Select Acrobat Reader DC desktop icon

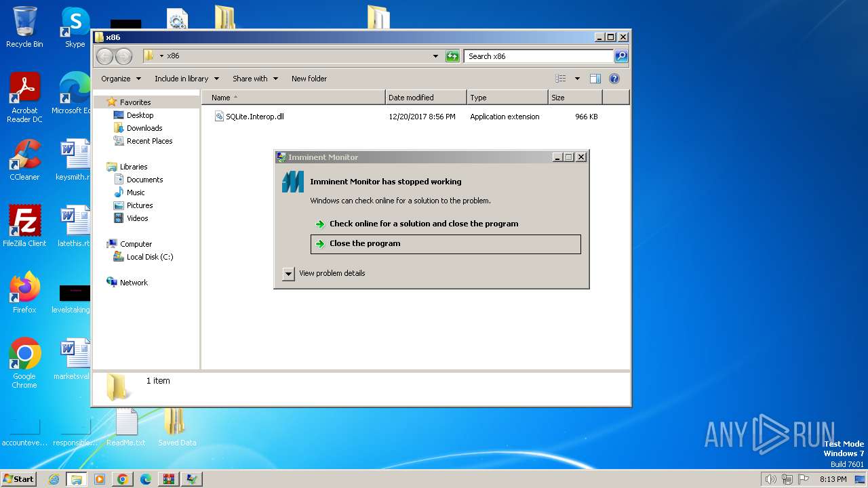click(24, 98)
